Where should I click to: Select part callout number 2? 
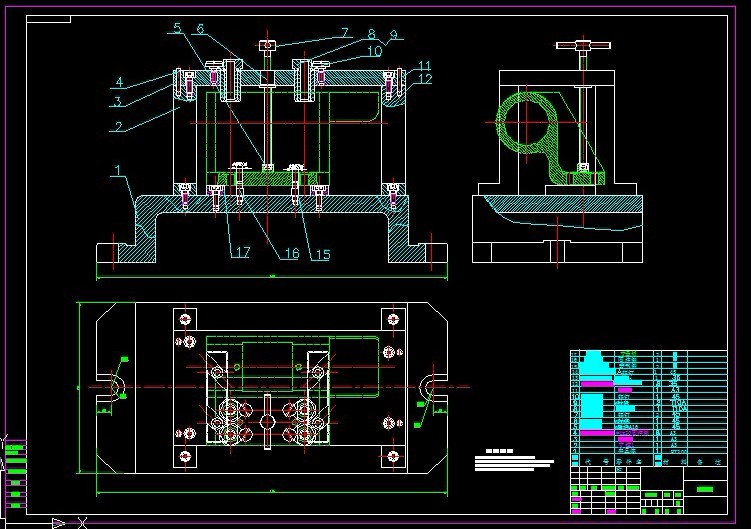pos(119,126)
